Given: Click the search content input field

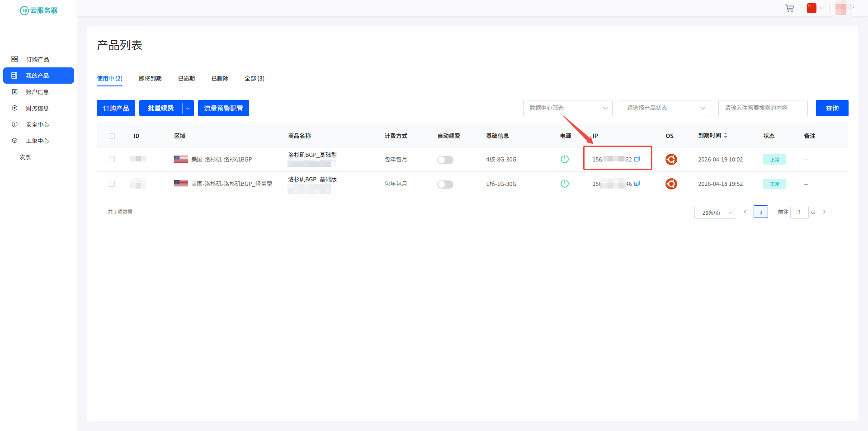Looking at the screenshot, I should point(763,108).
